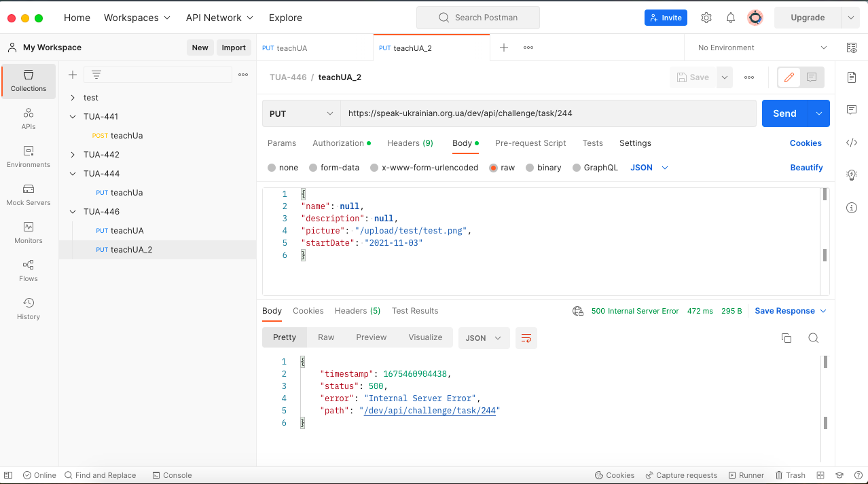Open the No Environment selector
The image size is (868, 484).
point(763,48)
